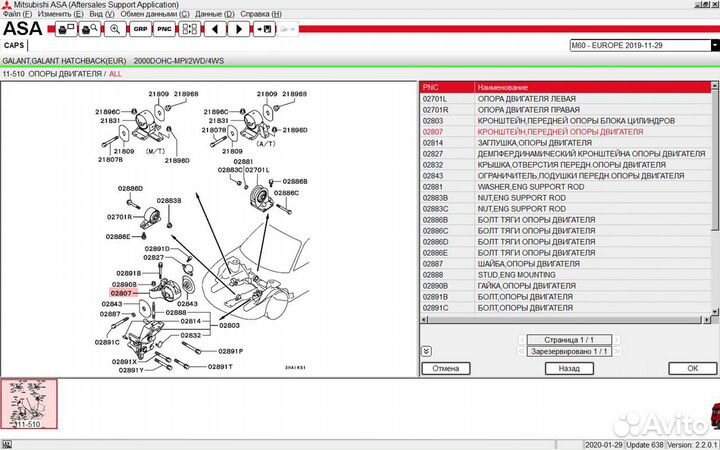Click the Отмена button
Image resolution: width=720 pixels, height=450 pixels.
click(447, 368)
